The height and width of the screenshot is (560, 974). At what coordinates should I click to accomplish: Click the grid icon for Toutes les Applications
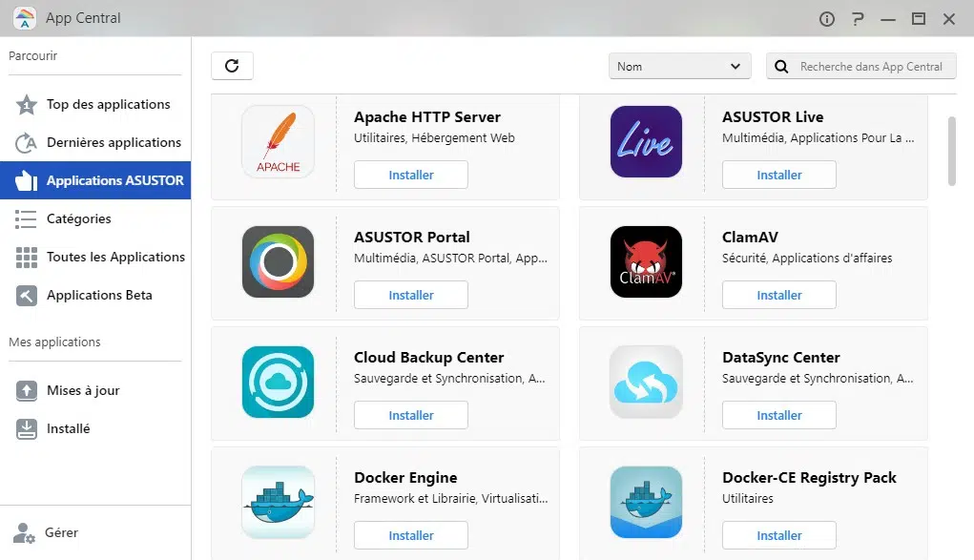point(26,258)
